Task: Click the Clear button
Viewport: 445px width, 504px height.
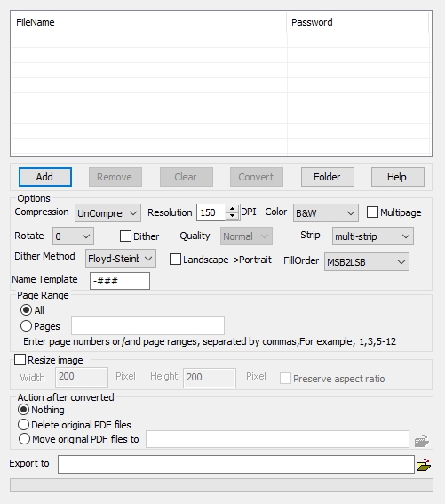Action: click(187, 177)
